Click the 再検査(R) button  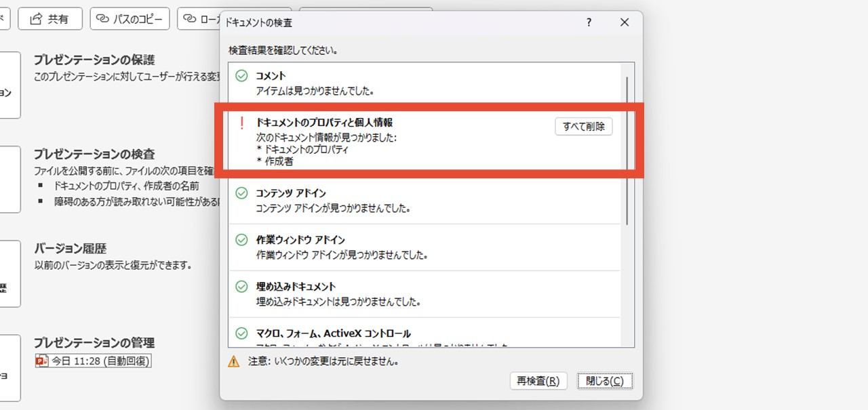[x=538, y=381]
